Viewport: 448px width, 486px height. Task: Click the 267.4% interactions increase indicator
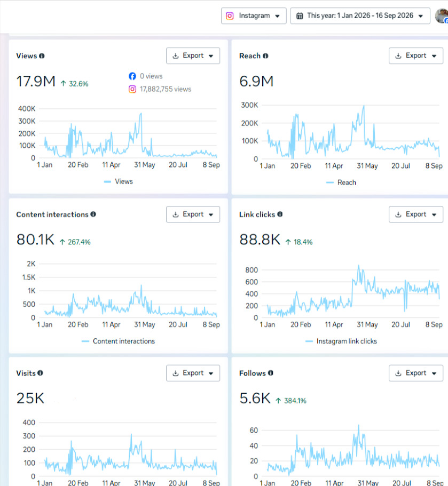75,242
